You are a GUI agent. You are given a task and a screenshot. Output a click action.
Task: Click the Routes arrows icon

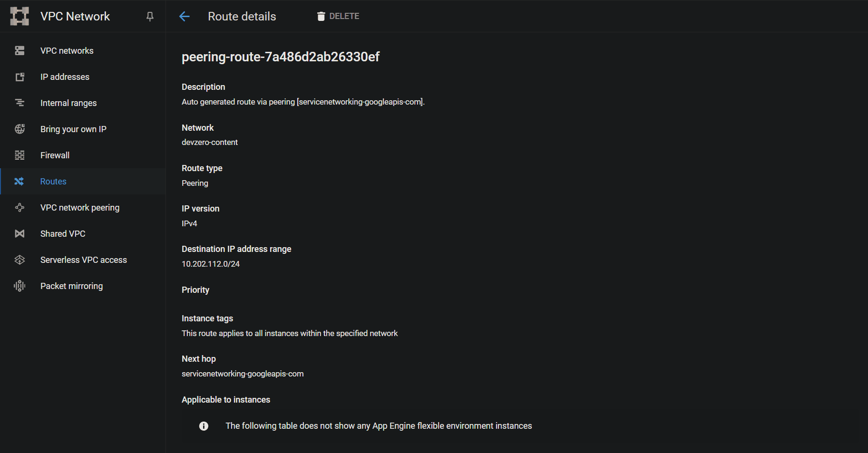pyautogui.click(x=20, y=182)
